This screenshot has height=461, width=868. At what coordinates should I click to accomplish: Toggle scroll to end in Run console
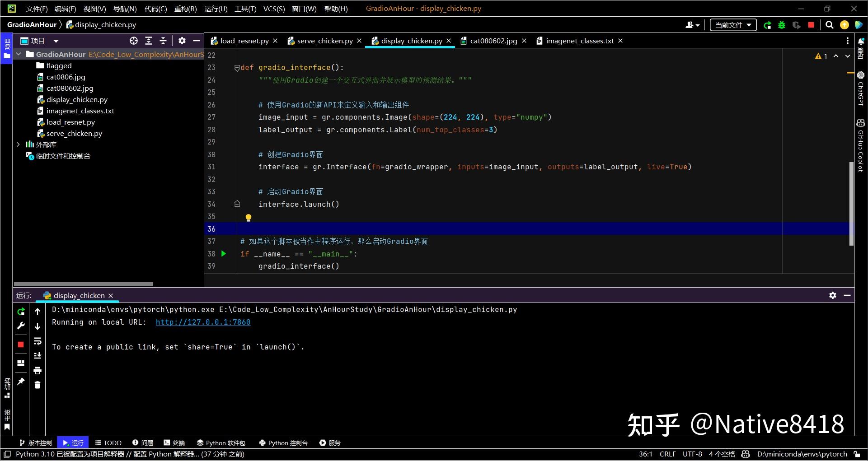[x=38, y=356]
